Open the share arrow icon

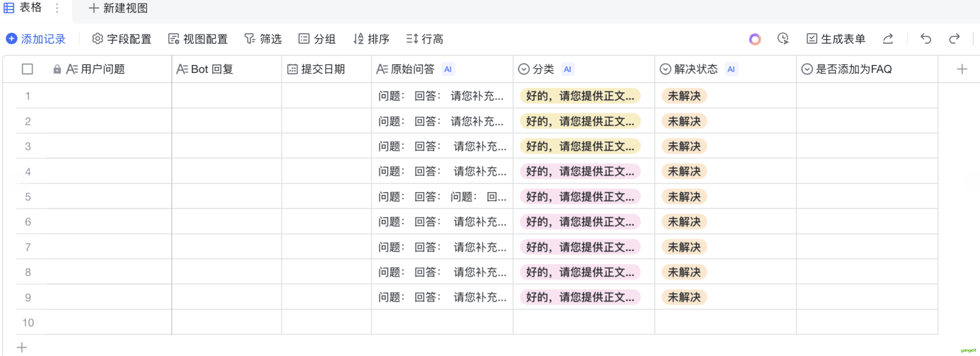coord(888,39)
